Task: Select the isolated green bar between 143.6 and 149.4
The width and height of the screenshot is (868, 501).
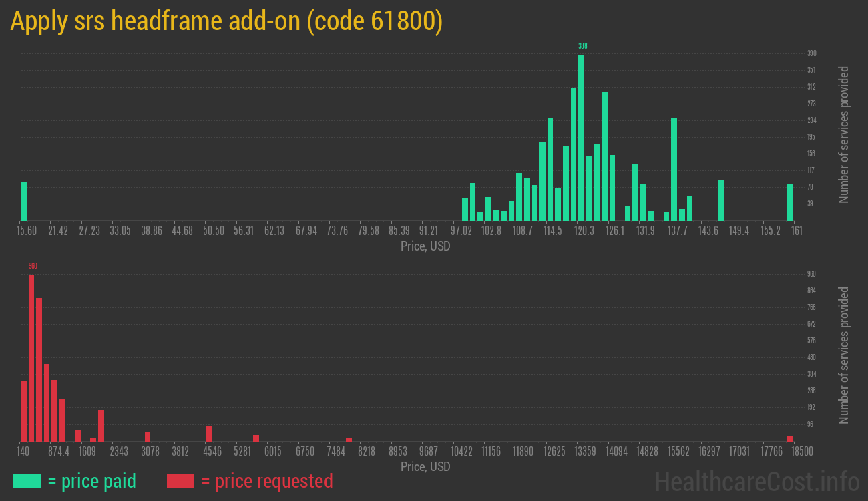Action: point(720,200)
